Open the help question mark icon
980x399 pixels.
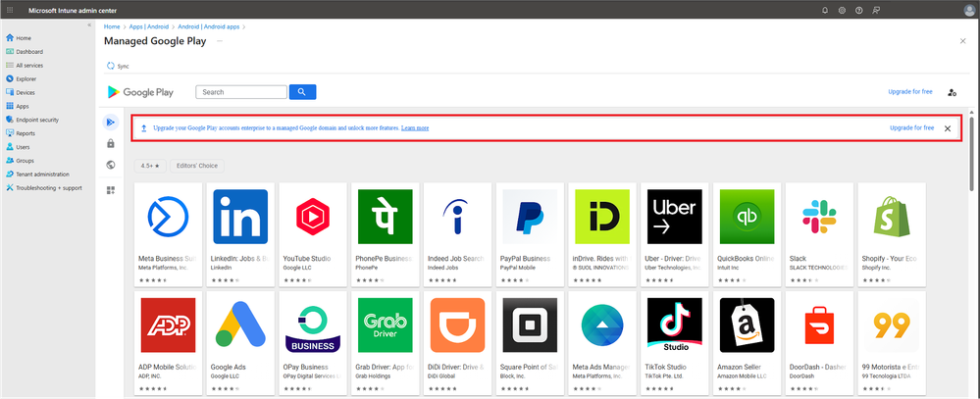(x=858, y=11)
